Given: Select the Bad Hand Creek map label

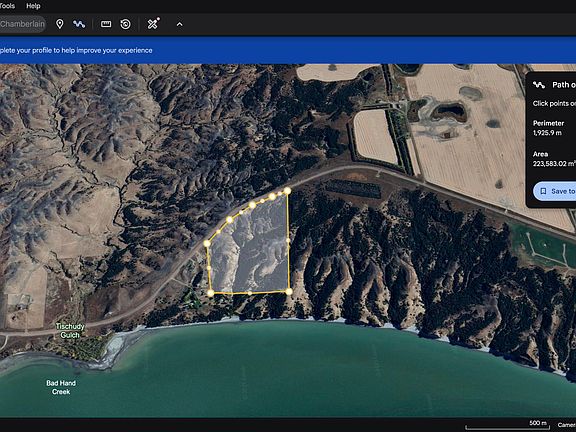Looking at the screenshot, I should click(61, 387).
